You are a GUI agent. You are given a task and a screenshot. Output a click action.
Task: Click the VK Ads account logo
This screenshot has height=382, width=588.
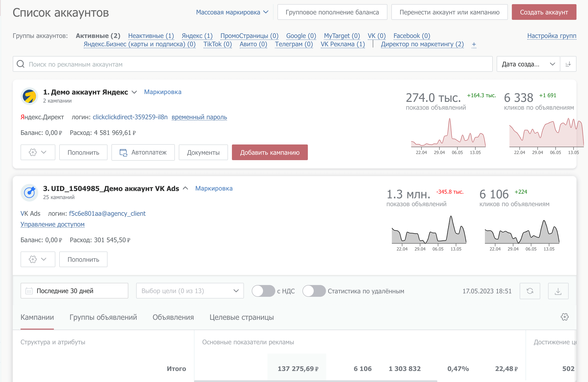29,193
